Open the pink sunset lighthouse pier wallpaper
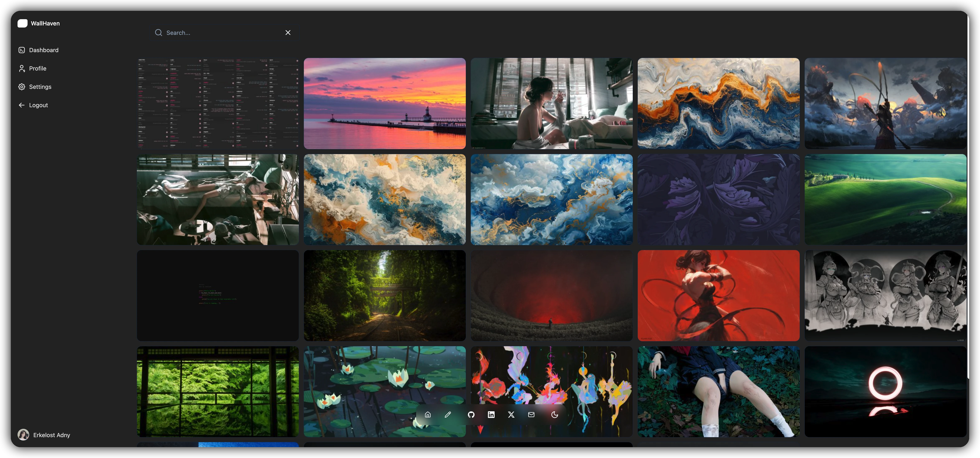This screenshot has width=980, height=458. click(x=385, y=103)
